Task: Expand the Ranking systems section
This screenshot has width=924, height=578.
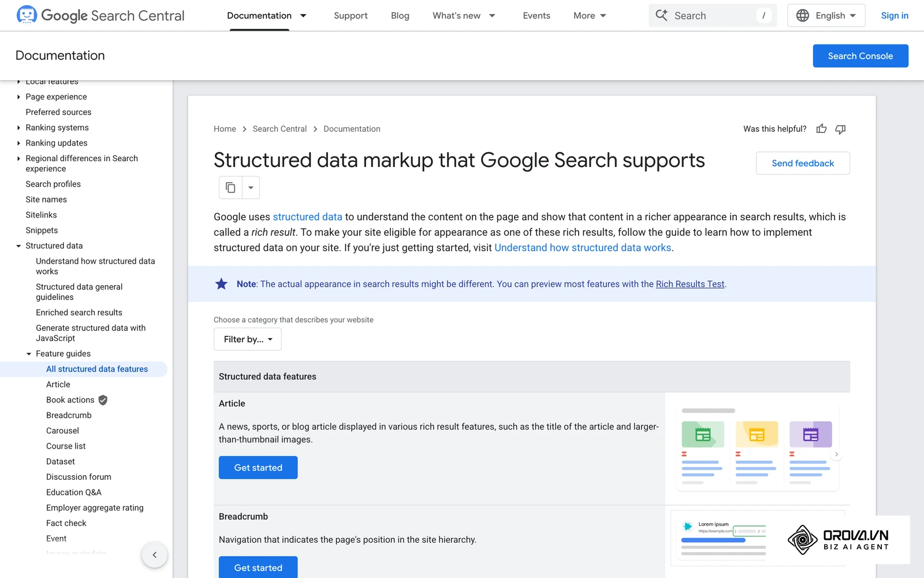Action: tap(18, 128)
